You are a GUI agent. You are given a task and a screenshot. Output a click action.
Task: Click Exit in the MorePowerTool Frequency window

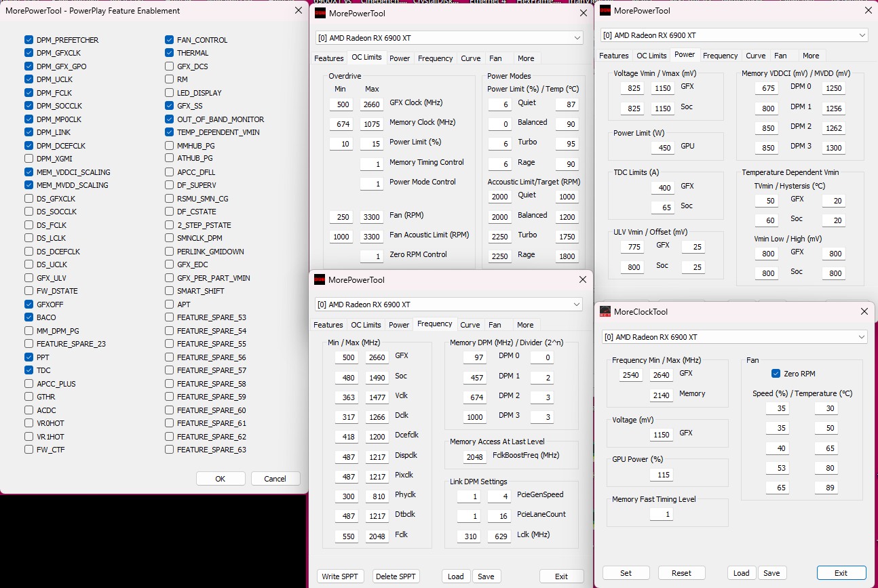[x=561, y=576]
